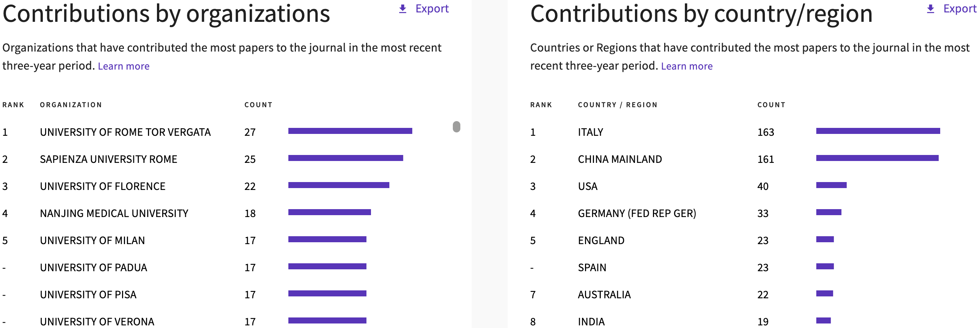Export contributions by organizations data

[x=431, y=9]
